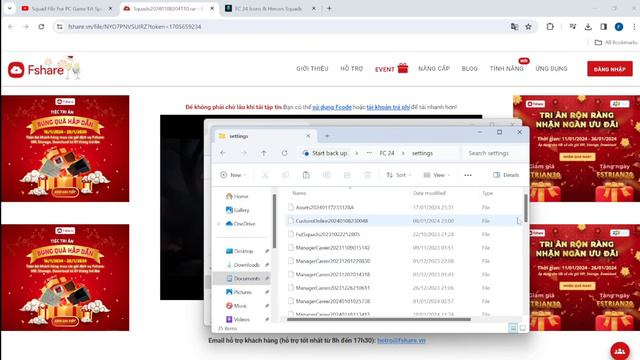Click the Paste clipboard icon in Explorer
640x360 pixels.
(x=306, y=175)
